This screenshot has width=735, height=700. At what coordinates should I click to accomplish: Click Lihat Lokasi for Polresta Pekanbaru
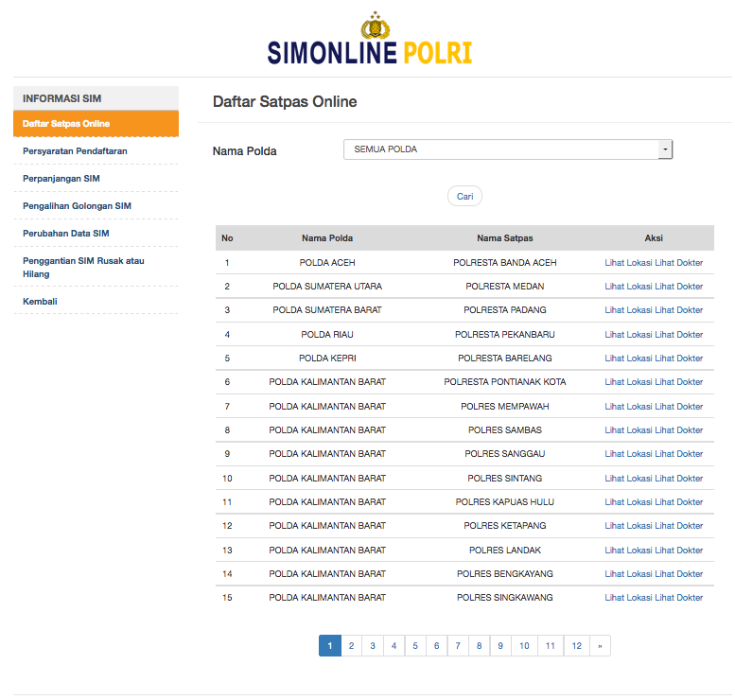pyautogui.click(x=628, y=334)
